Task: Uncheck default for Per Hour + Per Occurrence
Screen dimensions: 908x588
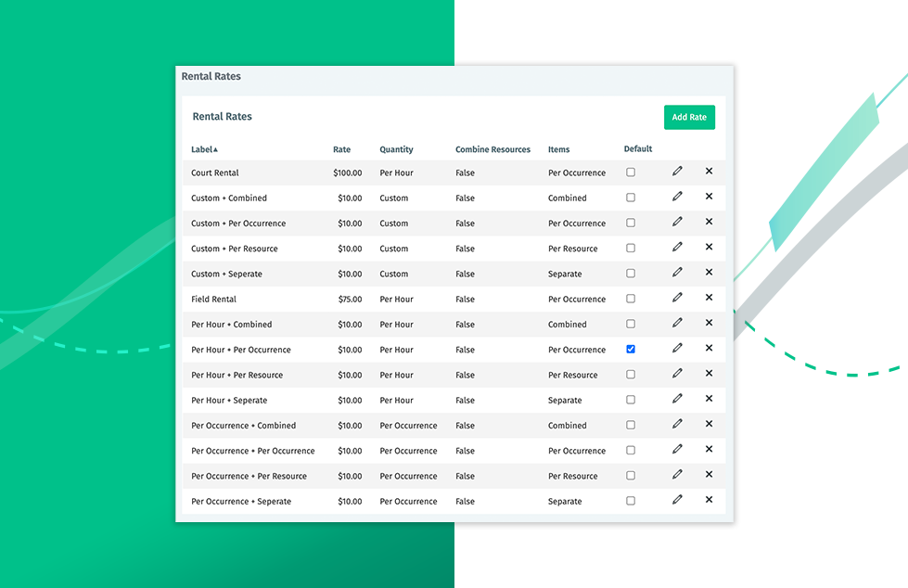Action: 631,350
